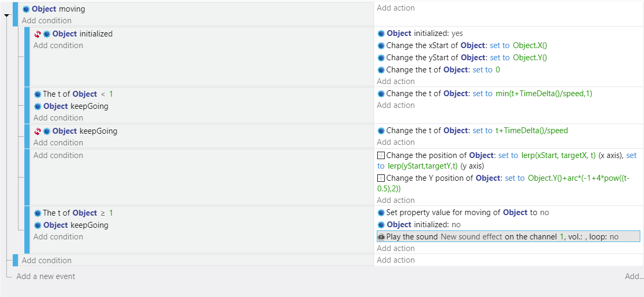
Task: Click Add action in the topmost event row
Action: pyautogui.click(x=396, y=8)
